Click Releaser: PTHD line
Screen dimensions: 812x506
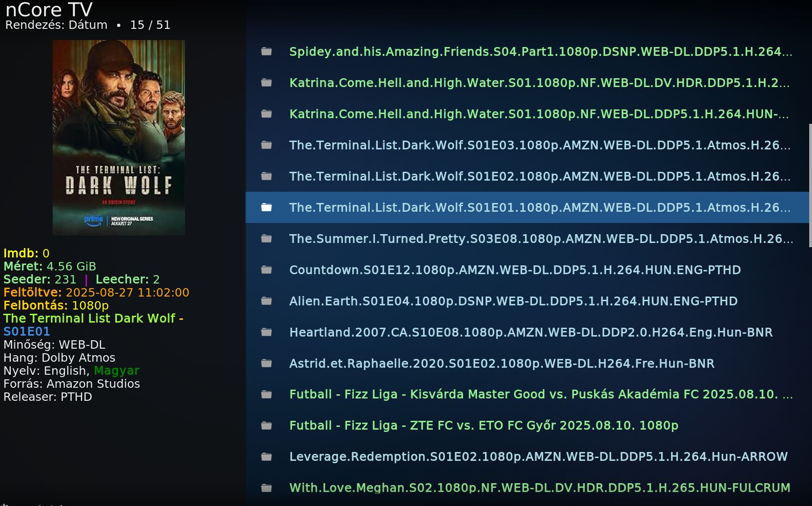48,397
